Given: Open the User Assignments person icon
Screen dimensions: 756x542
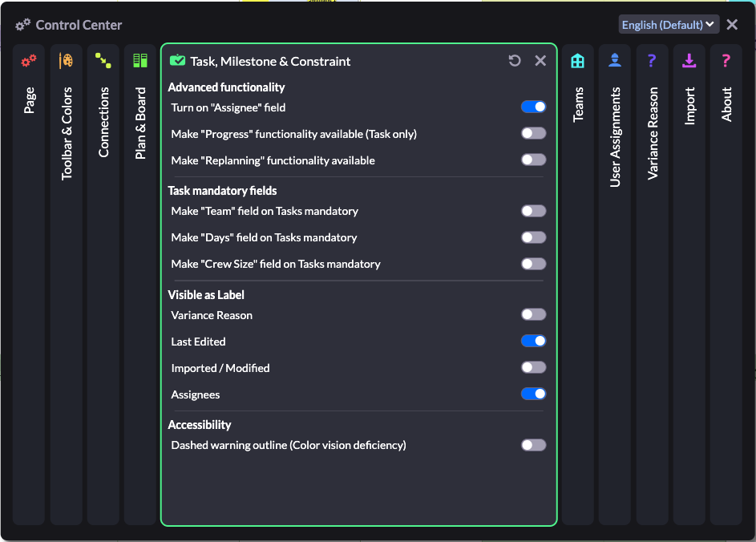Looking at the screenshot, I should pos(614,60).
